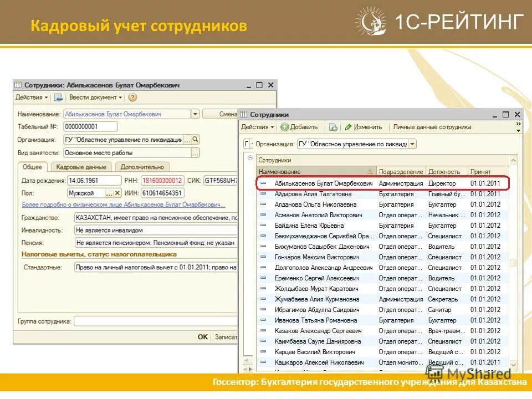Viewport: 532px width, 399px height.
Task: Click the Изменить button label
Action: [x=368, y=127]
